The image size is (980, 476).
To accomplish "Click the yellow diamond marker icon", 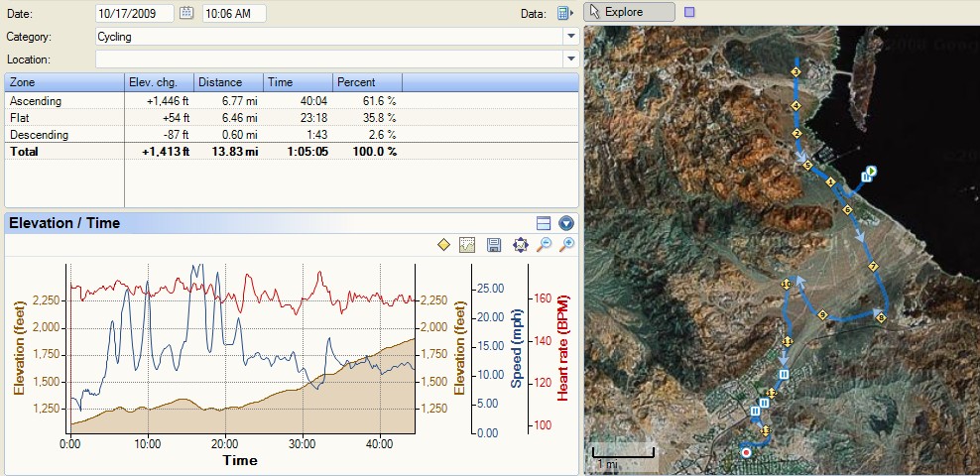I will pos(444,245).
